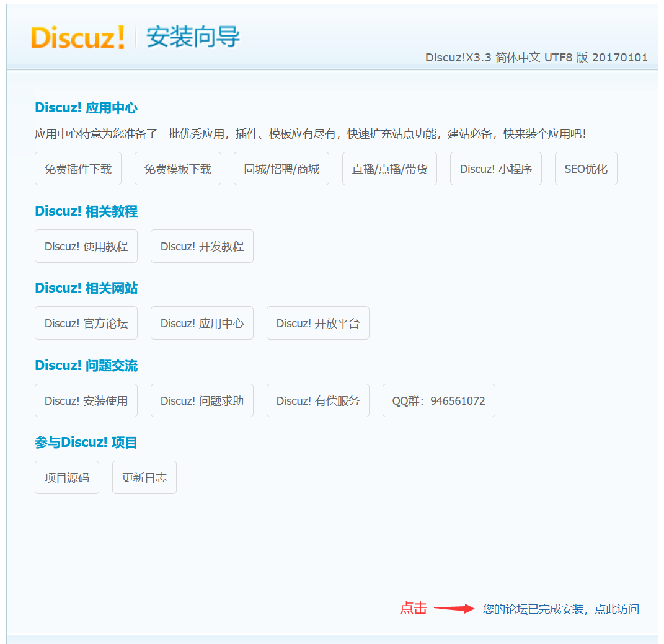The height and width of the screenshot is (644, 664).
Task: Click Discuz! 安装使用 button
Action: tap(86, 400)
